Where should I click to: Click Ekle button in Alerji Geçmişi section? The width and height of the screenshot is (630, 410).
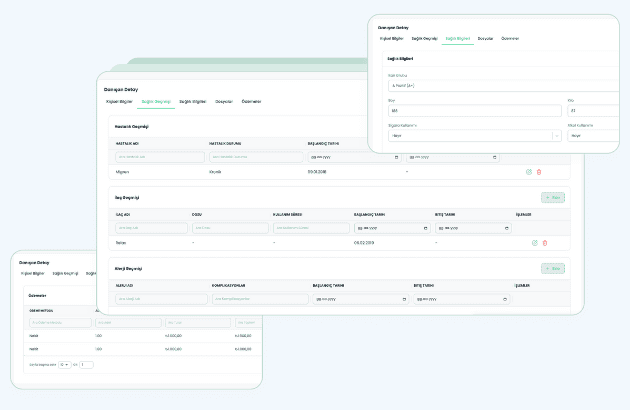(553, 268)
